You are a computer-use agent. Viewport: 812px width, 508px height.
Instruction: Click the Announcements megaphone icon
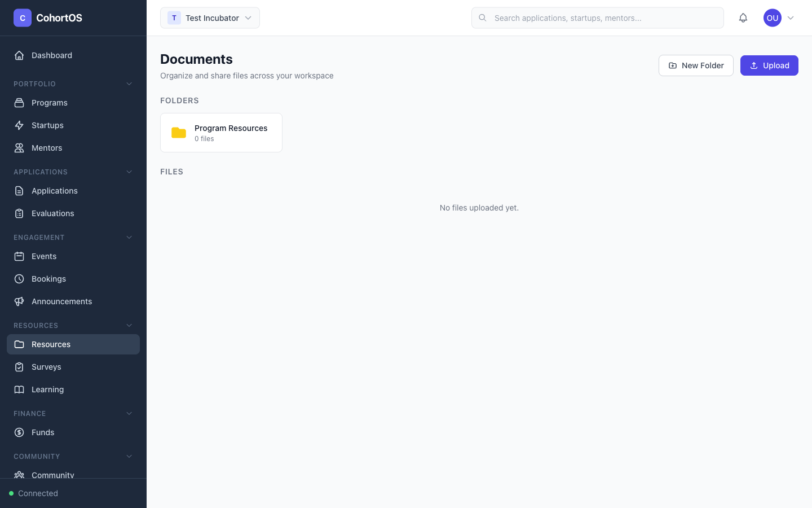click(19, 301)
